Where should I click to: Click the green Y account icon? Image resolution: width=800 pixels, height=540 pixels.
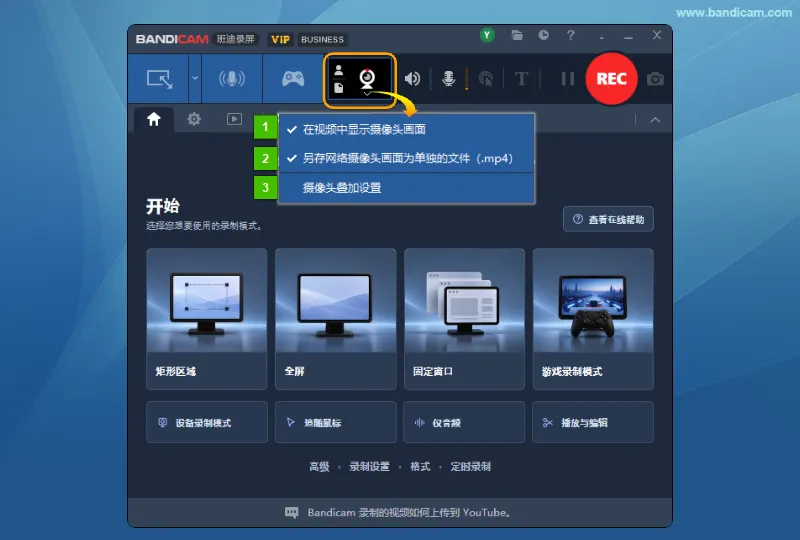[x=487, y=35]
